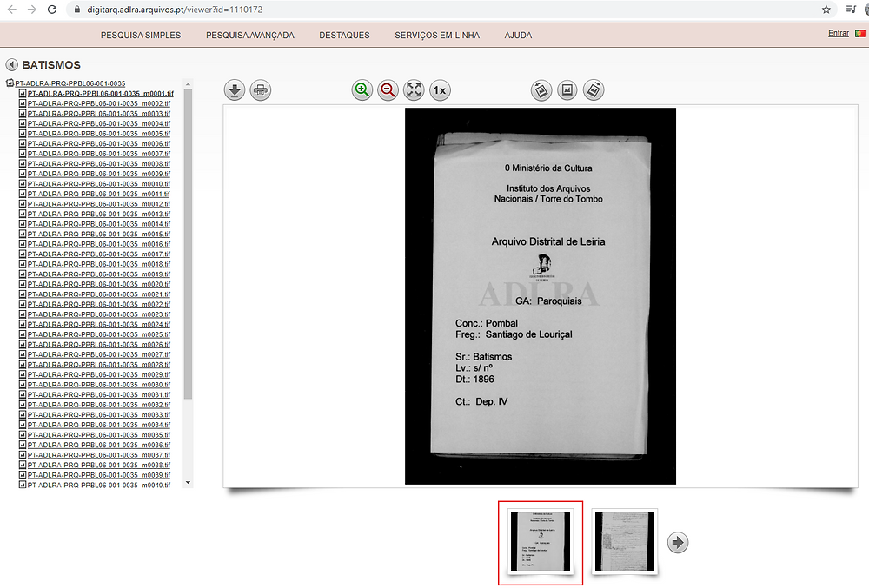
Task: Reset zoom to 1x
Action: tap(440, 90)
